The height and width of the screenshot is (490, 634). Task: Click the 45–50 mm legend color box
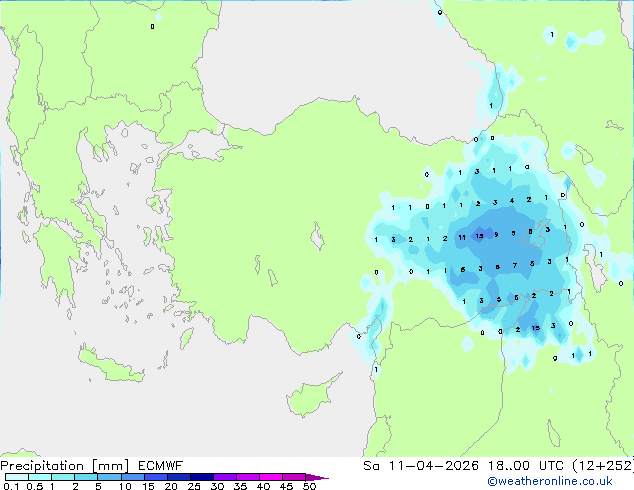point(294,477)
